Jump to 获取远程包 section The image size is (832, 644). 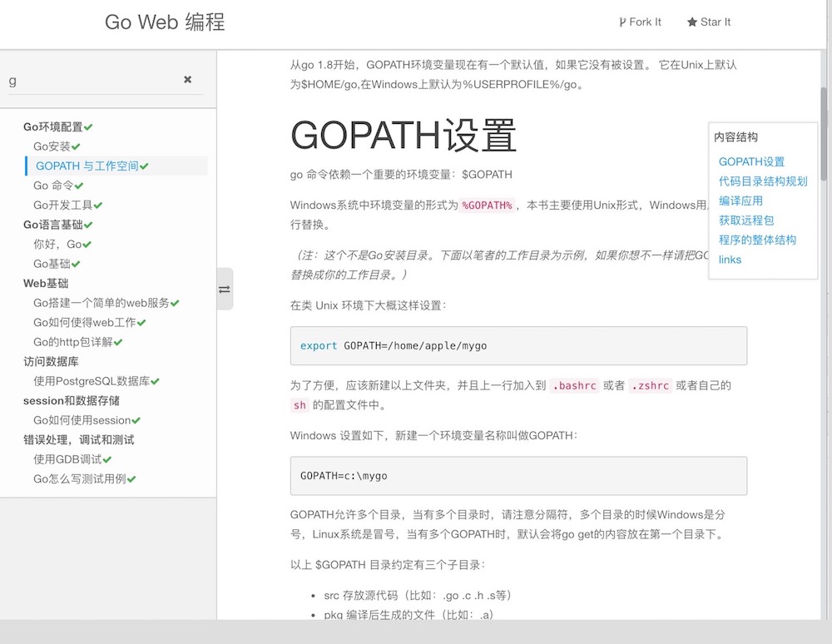pos(746,220)
